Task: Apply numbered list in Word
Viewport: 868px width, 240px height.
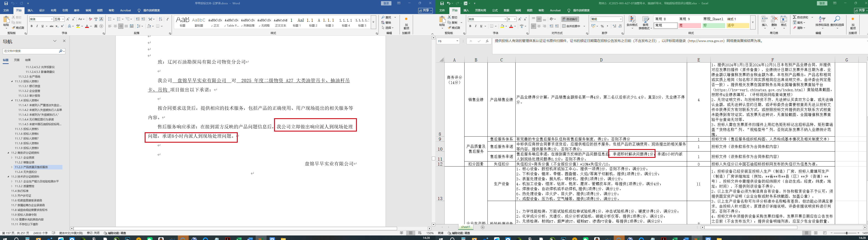Action: 119,19
